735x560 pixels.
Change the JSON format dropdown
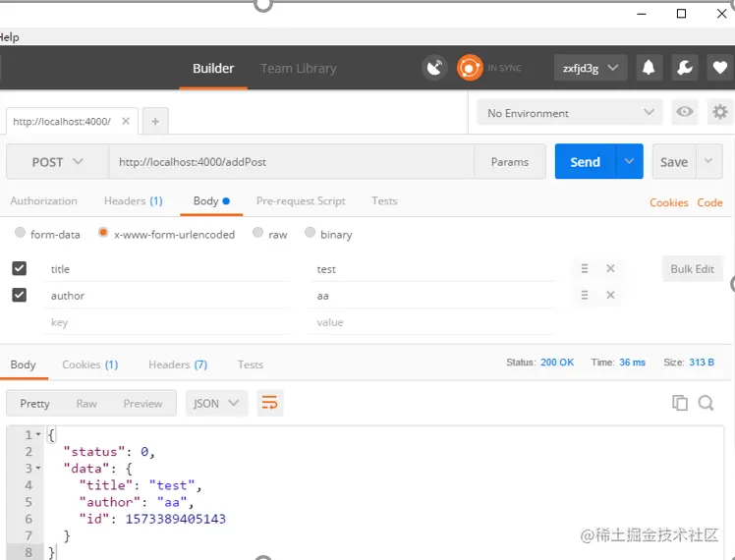pyautogui.click(x=216, y=403)
